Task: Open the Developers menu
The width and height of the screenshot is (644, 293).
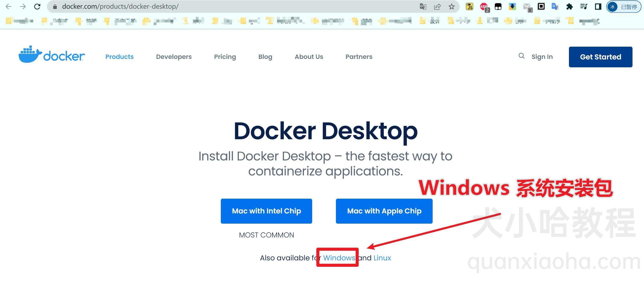Action: (174, 57)
